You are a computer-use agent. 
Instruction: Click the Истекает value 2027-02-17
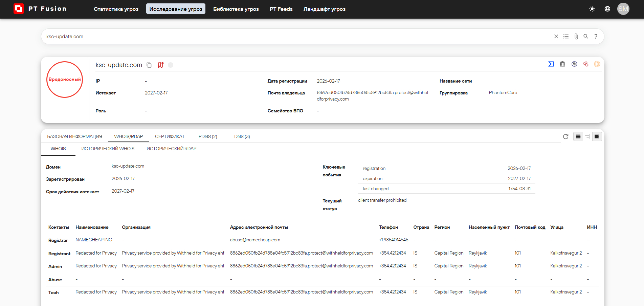(x=156, y=93)
